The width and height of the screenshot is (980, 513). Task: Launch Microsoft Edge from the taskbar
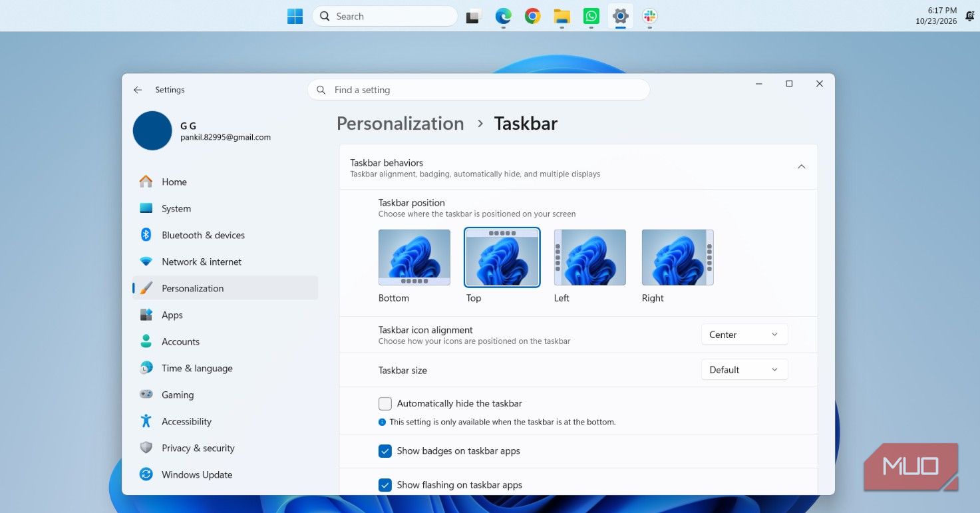pos(503,16)
